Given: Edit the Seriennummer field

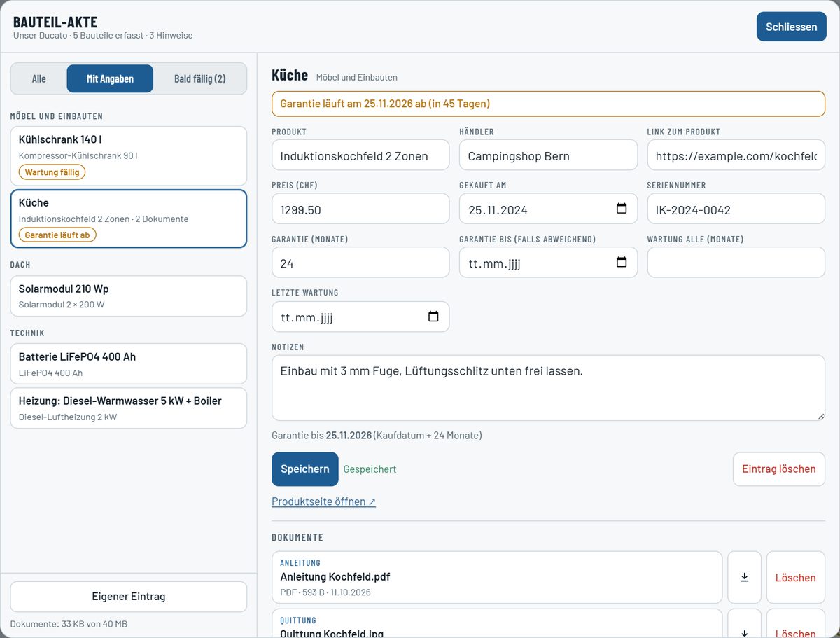Looking at the screenshot, I should tap(736, 209).
